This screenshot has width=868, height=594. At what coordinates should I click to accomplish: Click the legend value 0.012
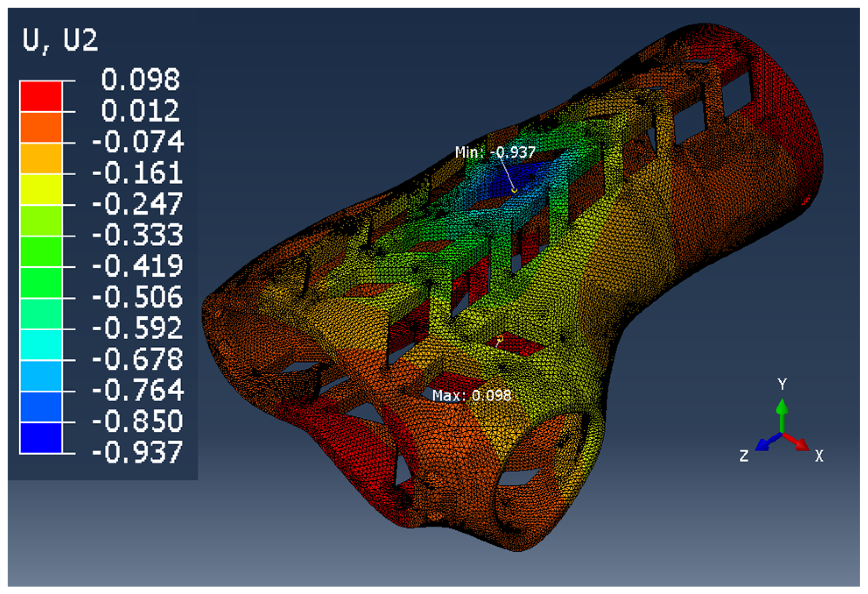pos(140,111)
